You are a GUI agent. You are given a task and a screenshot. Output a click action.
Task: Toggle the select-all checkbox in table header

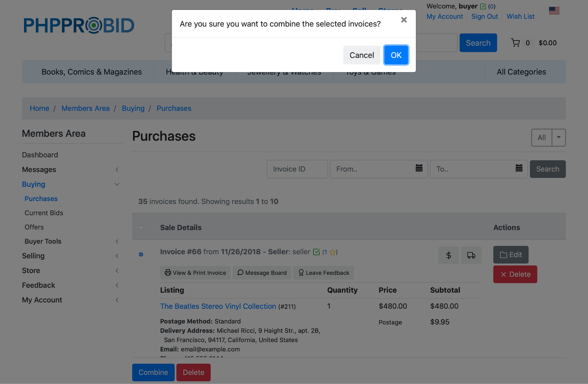point(141,228)
